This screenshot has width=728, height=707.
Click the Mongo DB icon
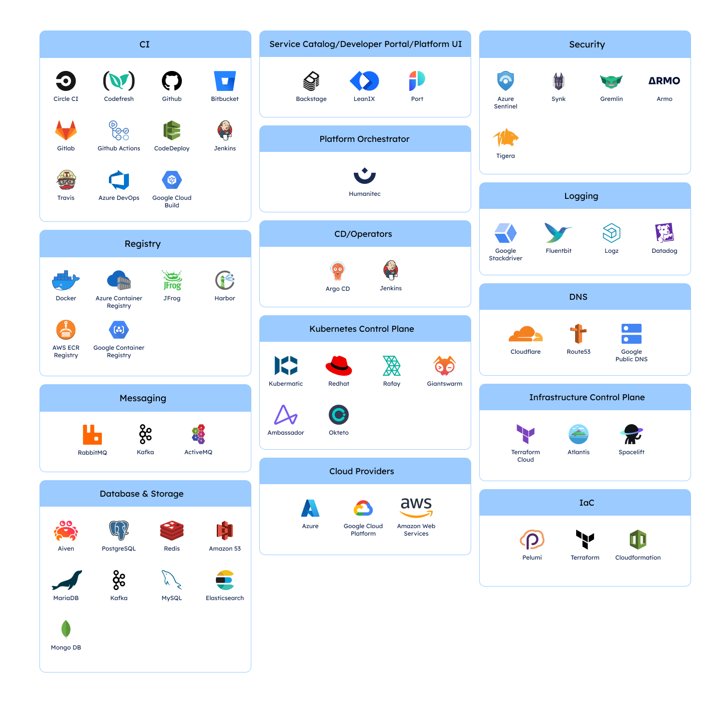[65, 630]
